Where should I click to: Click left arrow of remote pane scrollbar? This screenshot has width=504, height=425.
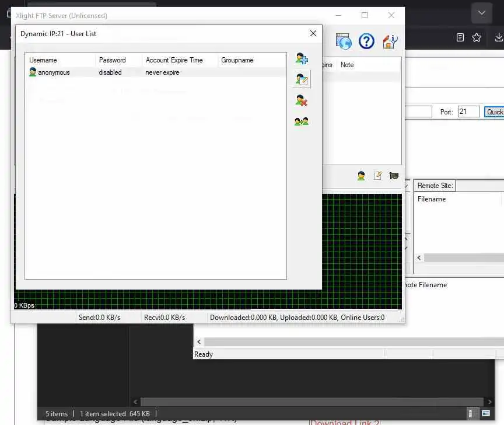click(419, 257)
